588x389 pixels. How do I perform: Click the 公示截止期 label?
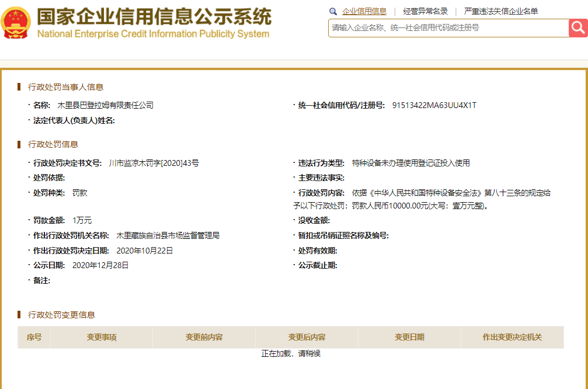[x=318, y=266]
